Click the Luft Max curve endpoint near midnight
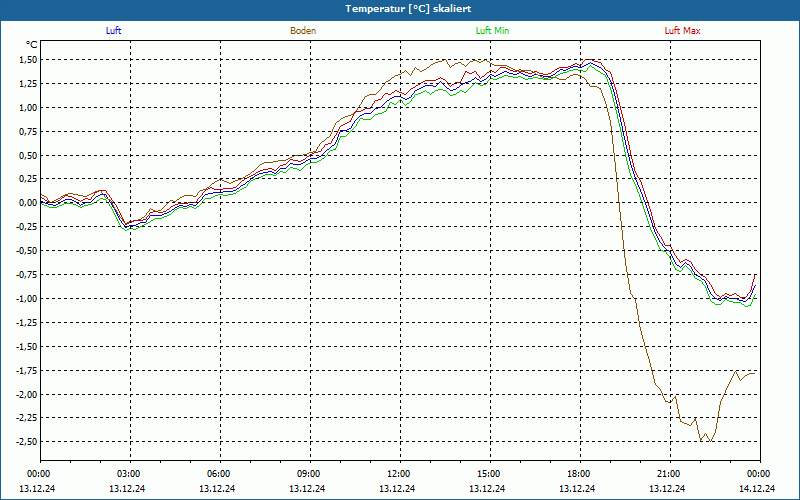Image resolution: width=800 pixels, height=500 pixels. pos(755,274)
